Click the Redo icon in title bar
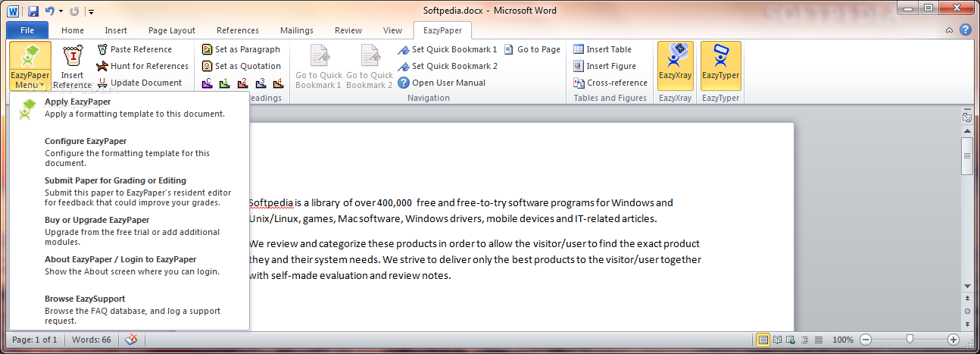The height and width of the screenshot is (354, 980). [x=74, y=11]
